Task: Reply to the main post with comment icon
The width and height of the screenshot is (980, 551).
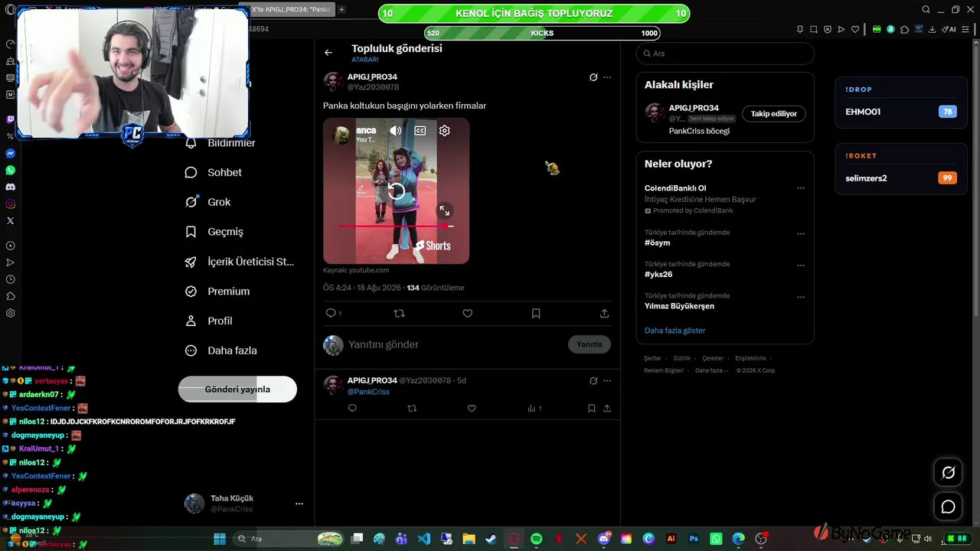Action: tap(332, 313)
